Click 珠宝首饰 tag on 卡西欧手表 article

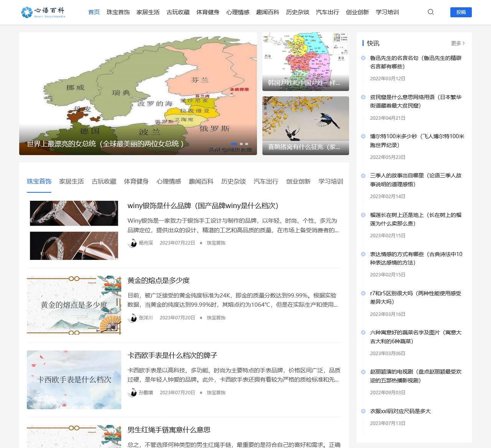click(x=216, y=393)
